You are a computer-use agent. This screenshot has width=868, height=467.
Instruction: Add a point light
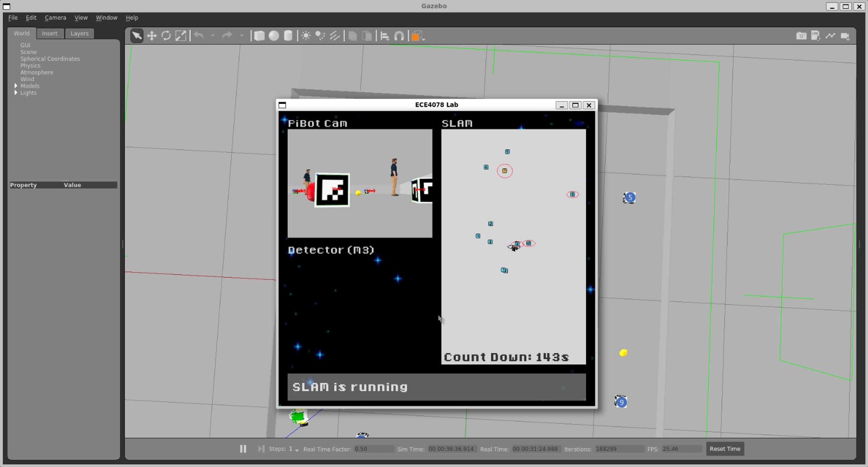point(306,36)
